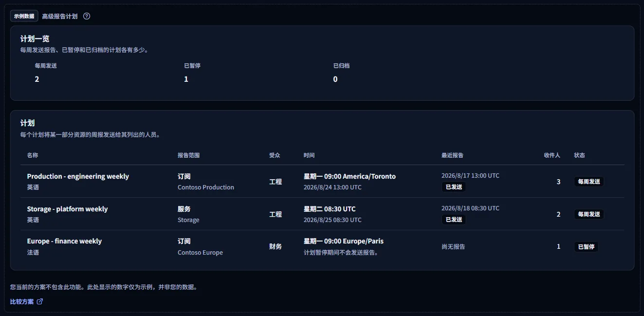Click the Storage scope text under 服务

(188, 220)
